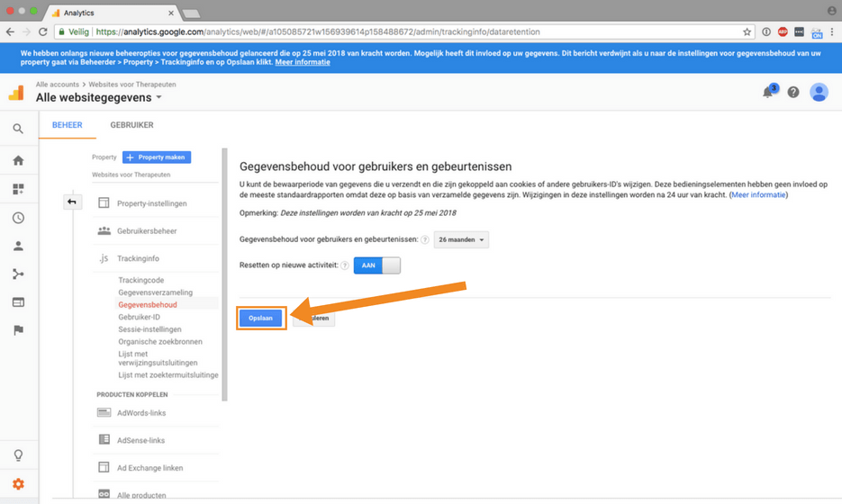842x504 pixels.
Task: Go back in the browser
Action: (10, 31)
